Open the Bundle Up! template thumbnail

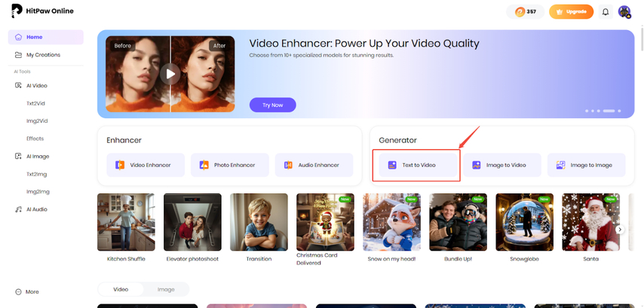point(458,222)
